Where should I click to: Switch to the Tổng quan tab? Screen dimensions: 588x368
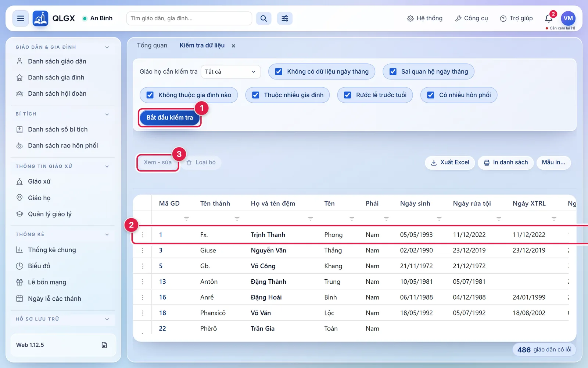[152, 45]
